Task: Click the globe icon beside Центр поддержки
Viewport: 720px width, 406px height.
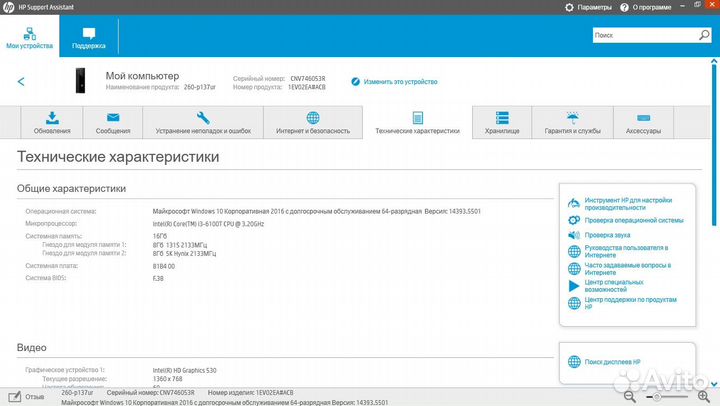Action: 574,303
